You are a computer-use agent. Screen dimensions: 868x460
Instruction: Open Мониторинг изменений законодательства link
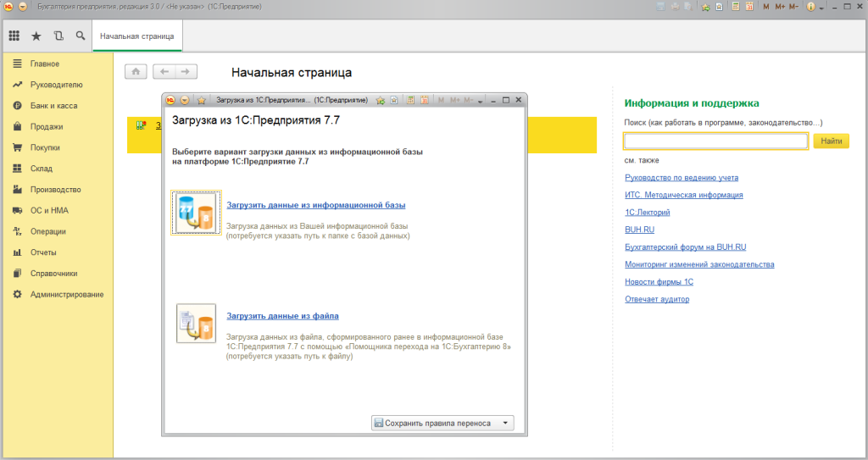pos(699,264)
